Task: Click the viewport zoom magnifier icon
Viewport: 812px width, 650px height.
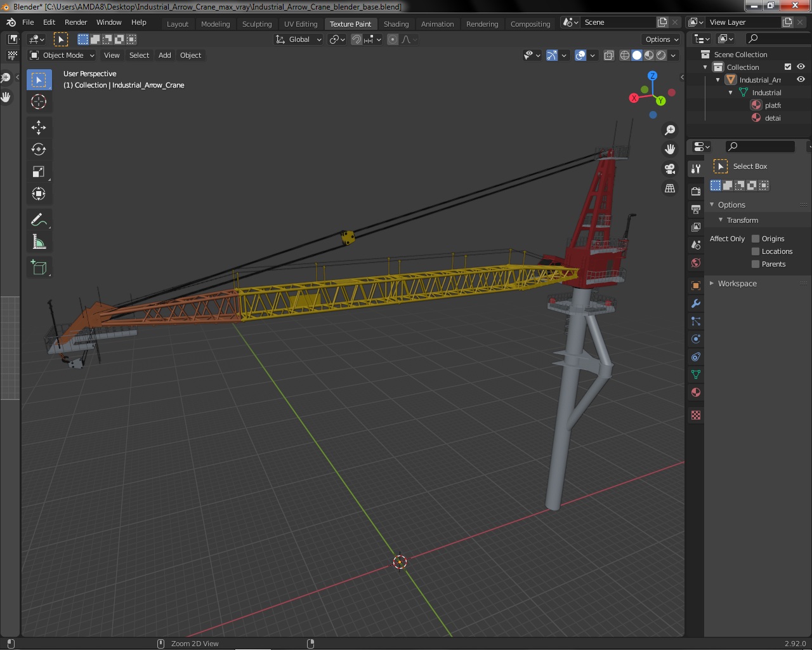Action: tap(670, 130)
